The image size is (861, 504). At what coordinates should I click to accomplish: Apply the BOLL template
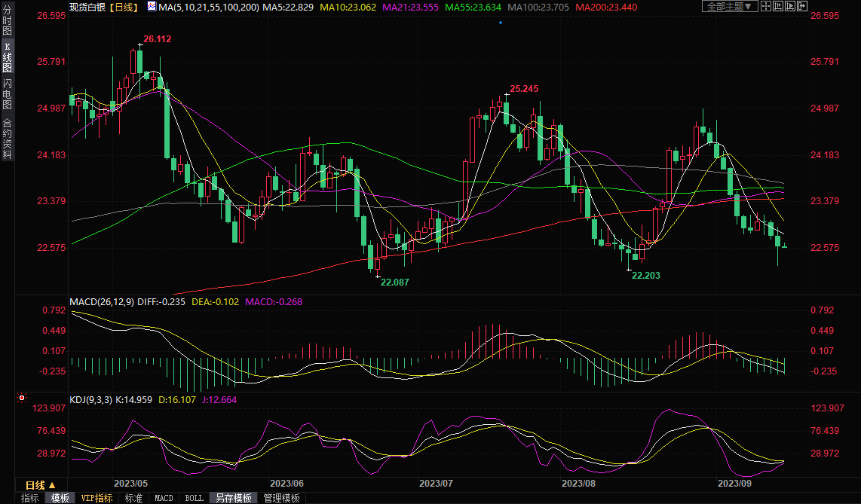pyautogui.click(x=194, y=498)
